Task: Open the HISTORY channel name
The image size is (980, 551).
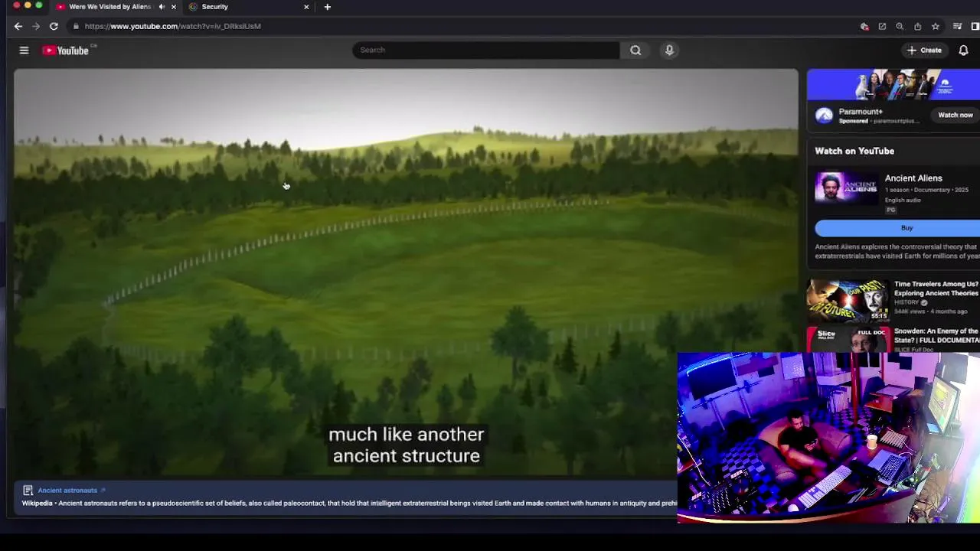Action: pos(906,302)
